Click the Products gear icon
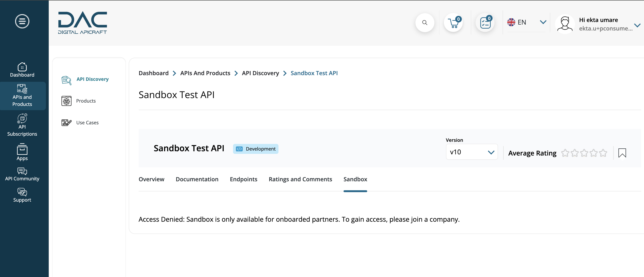 pyautogui.click(x=66, y=101)
